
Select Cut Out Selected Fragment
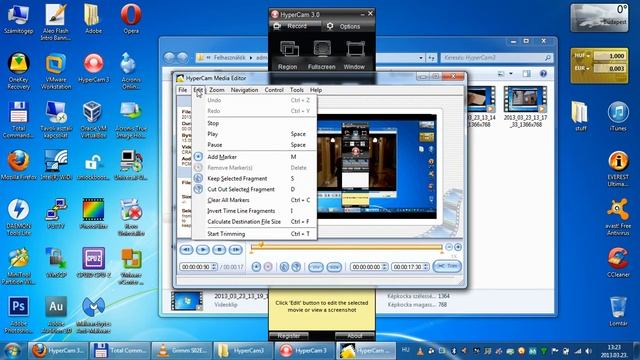254,189
